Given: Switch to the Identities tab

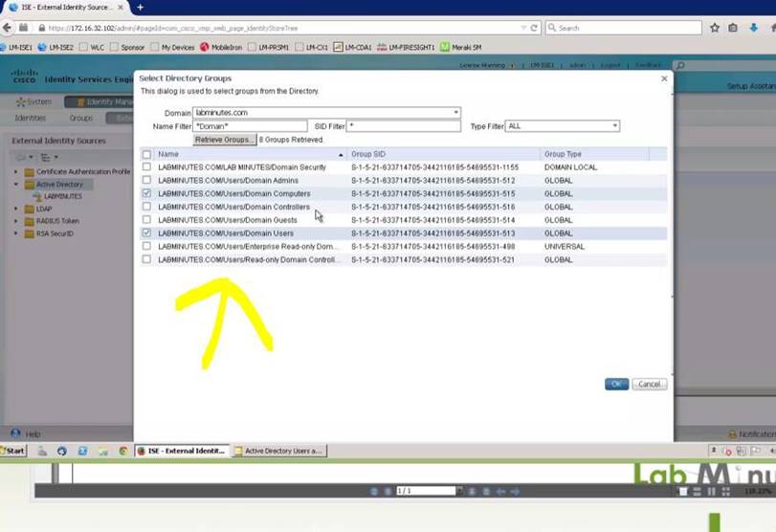Looking at the screenshot, I should (x=31, y=119).
